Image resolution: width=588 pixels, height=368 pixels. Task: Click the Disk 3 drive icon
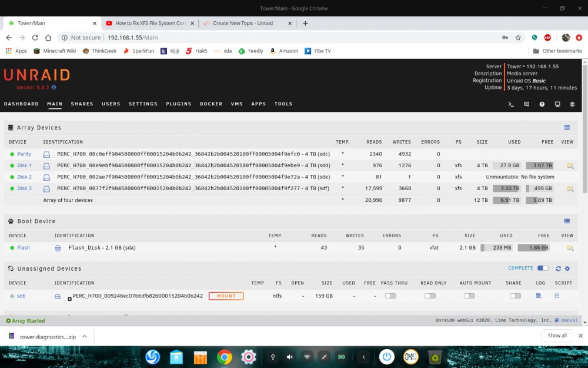[46, 188]
